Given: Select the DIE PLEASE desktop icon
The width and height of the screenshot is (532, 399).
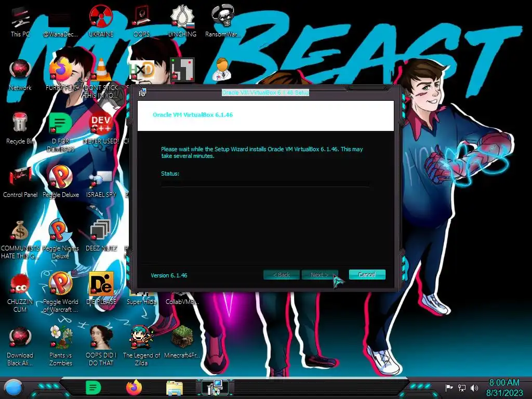Looking at the screenshot, I should (101, 288).
